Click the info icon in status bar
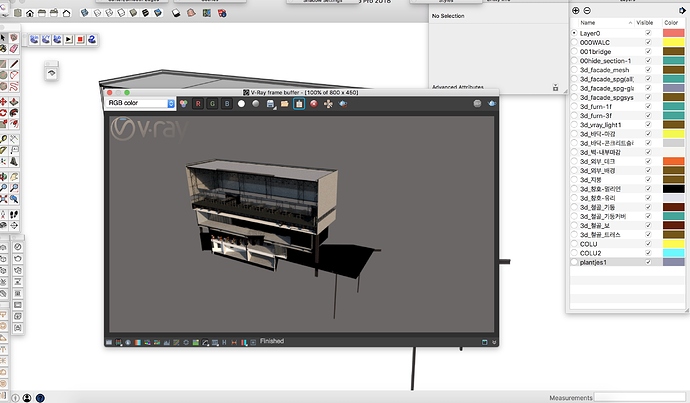 (15, 398)
